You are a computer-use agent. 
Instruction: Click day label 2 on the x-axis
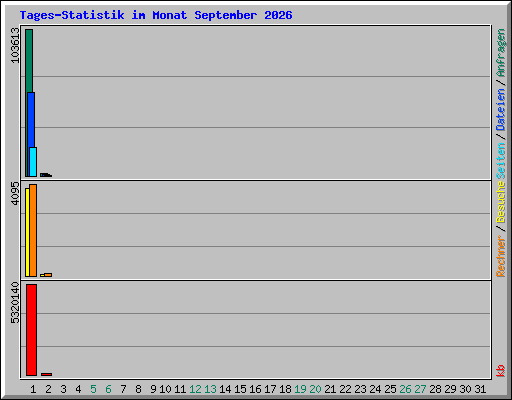point(48,389)
